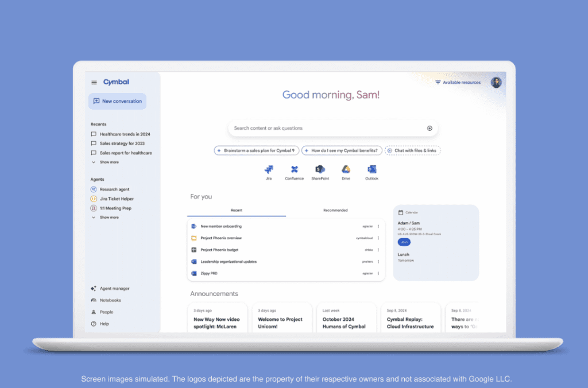Open the Project Phoenix budget file
This screenshot has height=388, width=588.
[x=219, y=250]
